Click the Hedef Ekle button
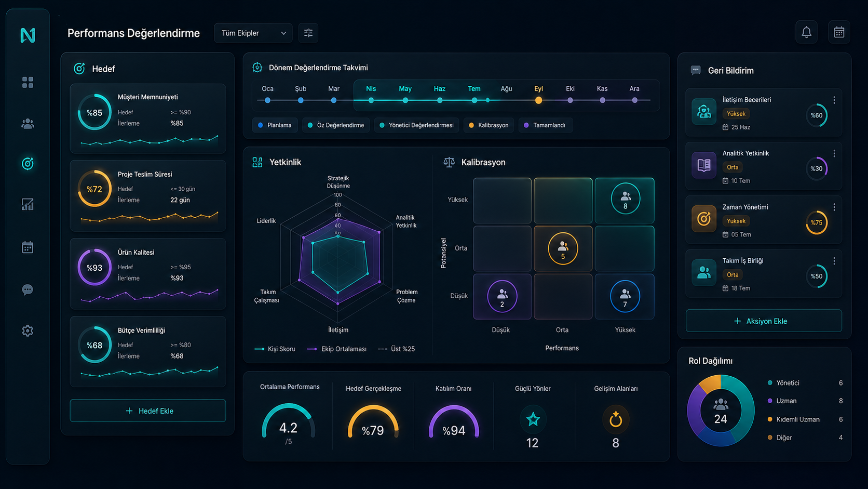 point(148,411)
